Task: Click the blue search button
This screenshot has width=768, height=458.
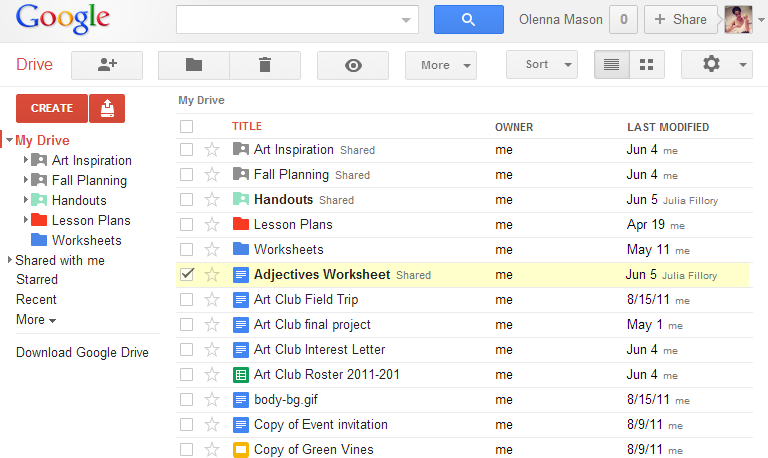Action: click(x=468, y=19)
